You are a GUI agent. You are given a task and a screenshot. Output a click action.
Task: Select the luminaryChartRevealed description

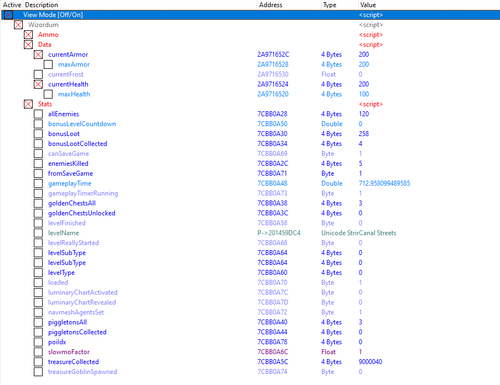(82, 303)
